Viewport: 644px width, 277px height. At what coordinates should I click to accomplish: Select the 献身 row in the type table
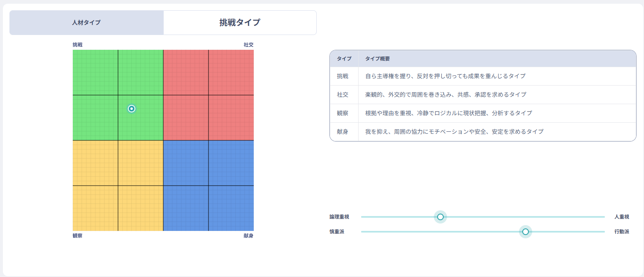(483, 132)
